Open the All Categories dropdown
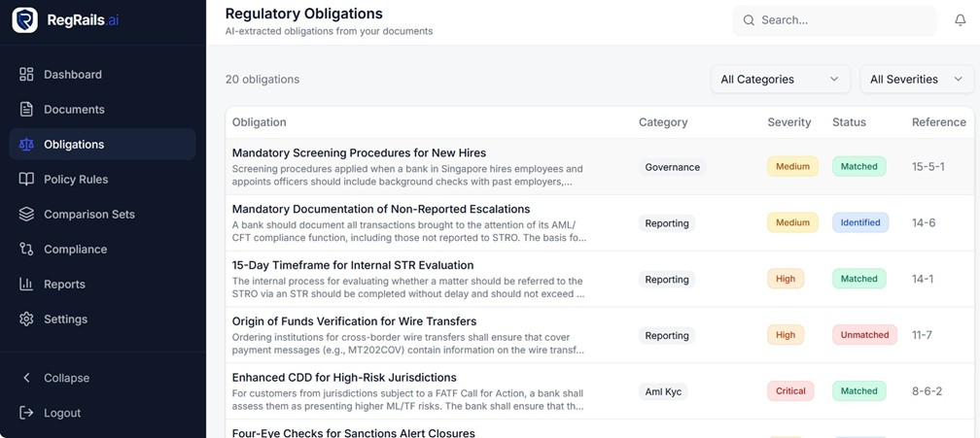The width and height of the screenshot is (980, 438). click(780, 80)
